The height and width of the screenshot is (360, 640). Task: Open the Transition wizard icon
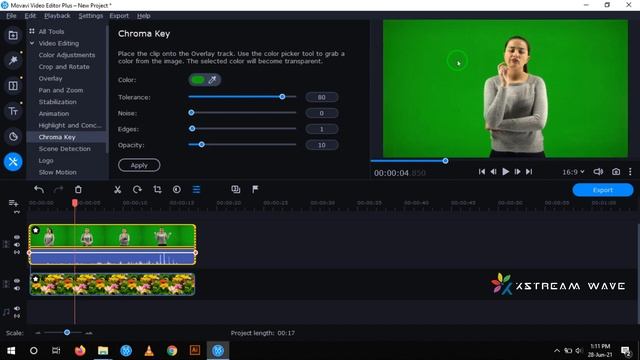click(x=236, y=189)
